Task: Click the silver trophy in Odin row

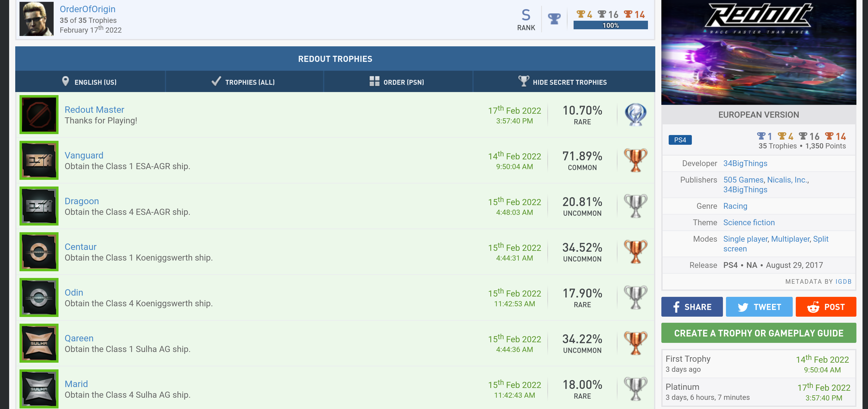Action: (x=635, y=297)
